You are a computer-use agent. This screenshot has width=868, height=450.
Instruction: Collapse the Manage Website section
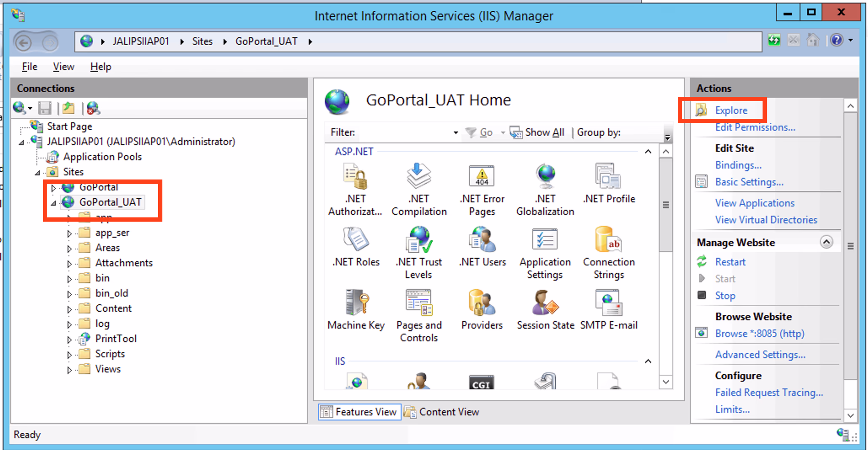pyautogui.click(x=826, y=242)
